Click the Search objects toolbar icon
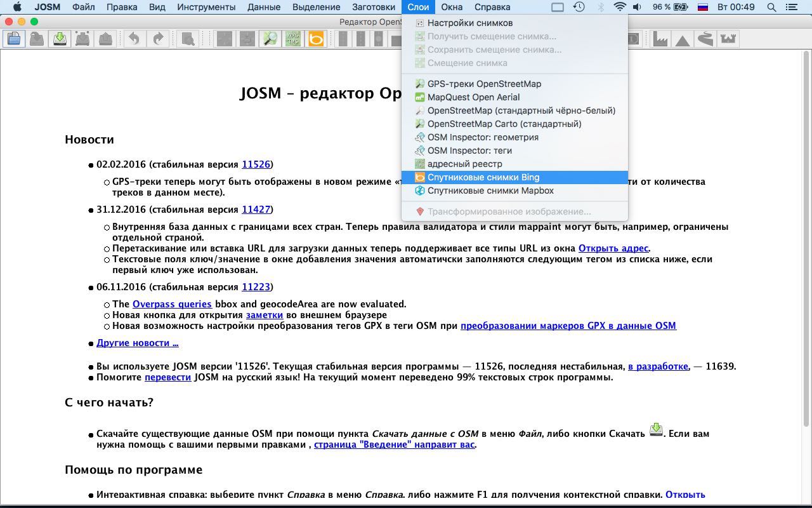The width and height of the screenshot is (812, 508). [x=188, y=39]
